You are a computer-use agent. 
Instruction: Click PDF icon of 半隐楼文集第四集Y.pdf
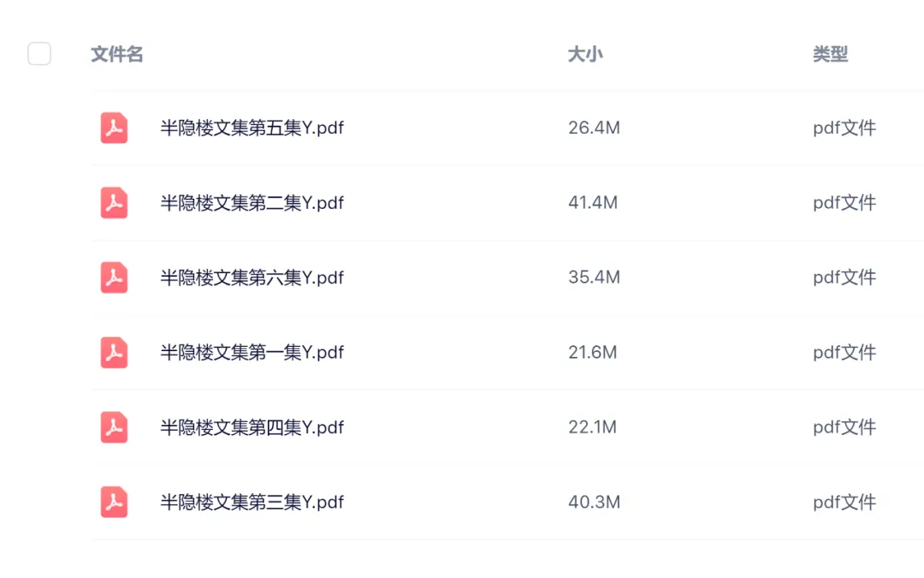pyautogui.click(x=114, y=426)
